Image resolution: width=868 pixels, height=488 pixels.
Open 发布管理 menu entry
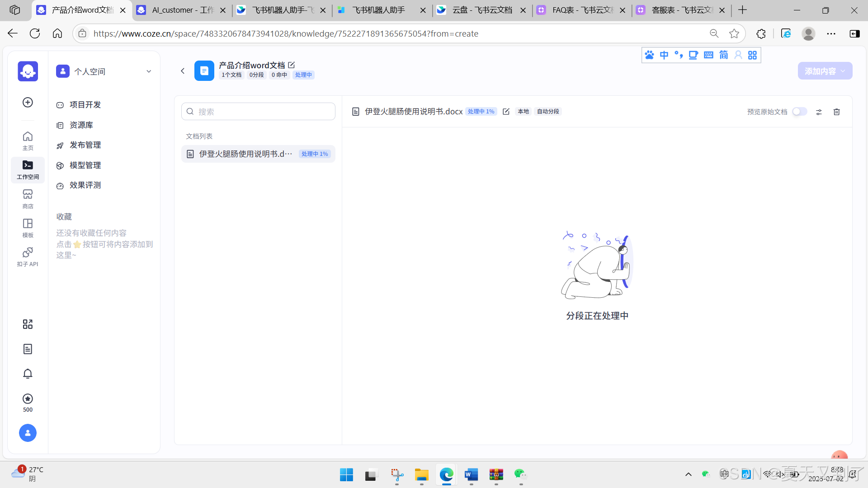pos(85,145)
